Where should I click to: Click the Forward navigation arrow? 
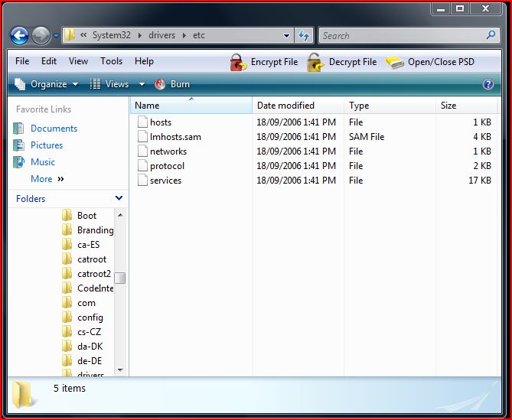(41, 35)
